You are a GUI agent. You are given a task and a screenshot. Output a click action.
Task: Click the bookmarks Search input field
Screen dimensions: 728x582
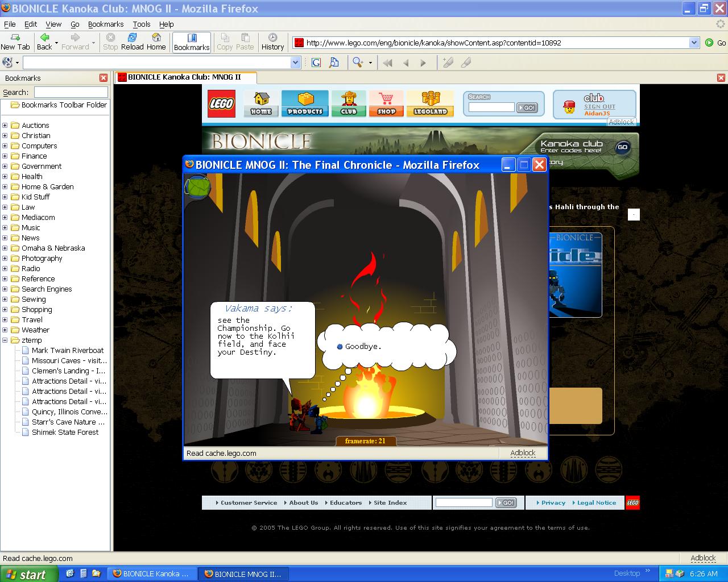point(71,92)
